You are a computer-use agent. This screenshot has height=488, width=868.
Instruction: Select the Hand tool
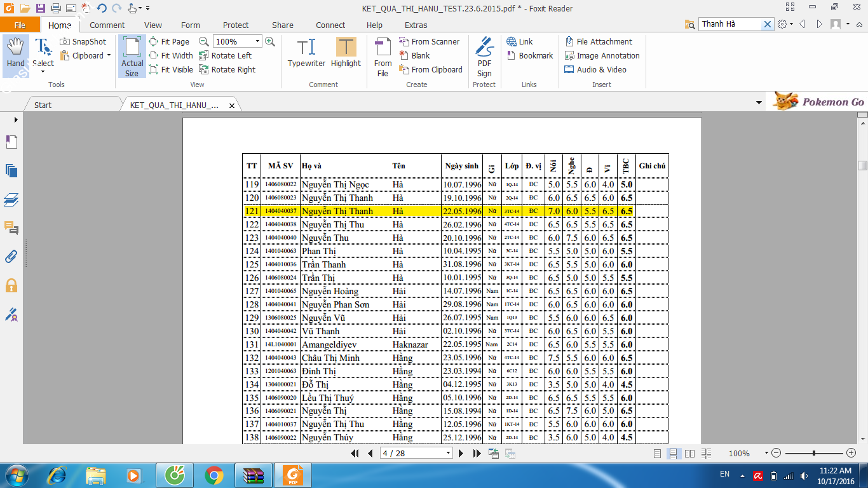pos(15,53)
